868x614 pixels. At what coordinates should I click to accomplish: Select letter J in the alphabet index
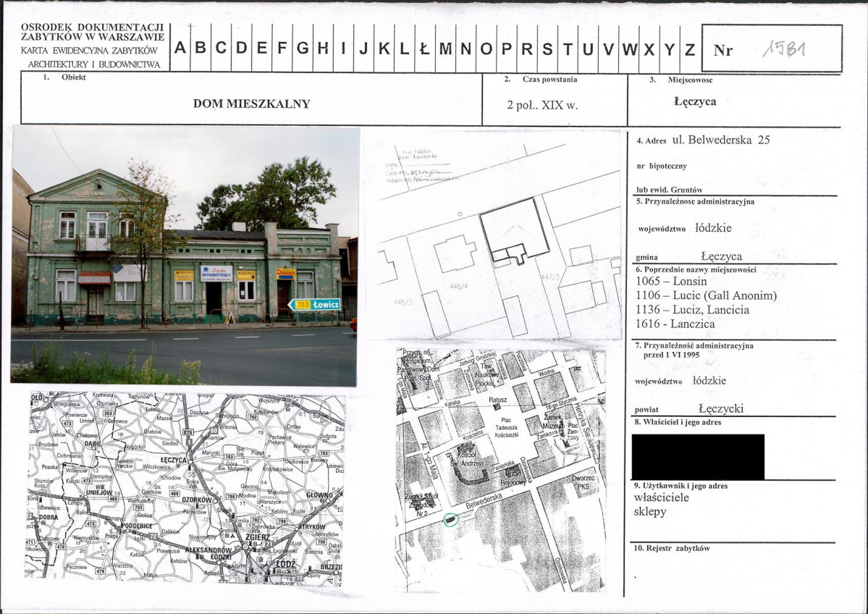[363, 49]
